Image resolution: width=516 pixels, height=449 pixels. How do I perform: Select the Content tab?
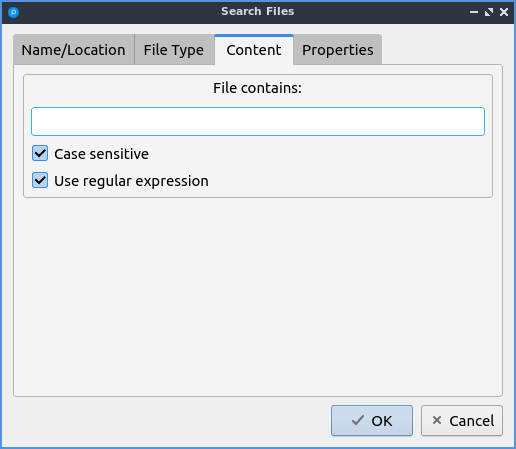254,50
